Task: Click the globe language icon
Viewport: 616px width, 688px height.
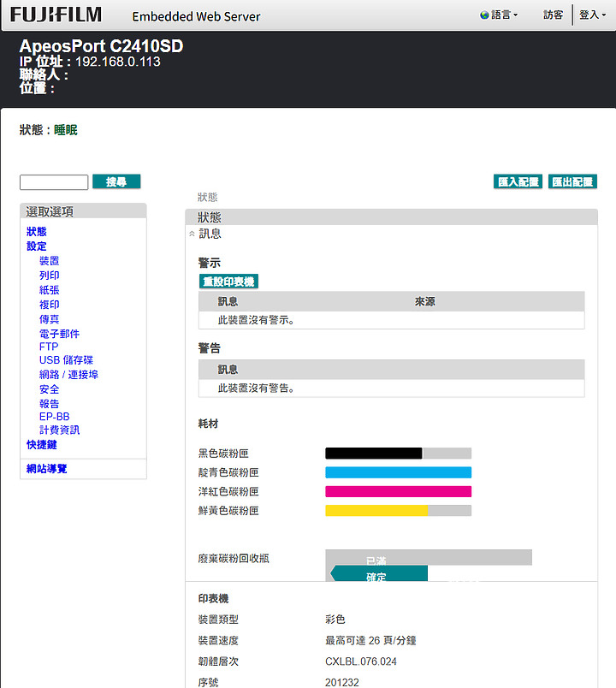Action: [484, 15]
